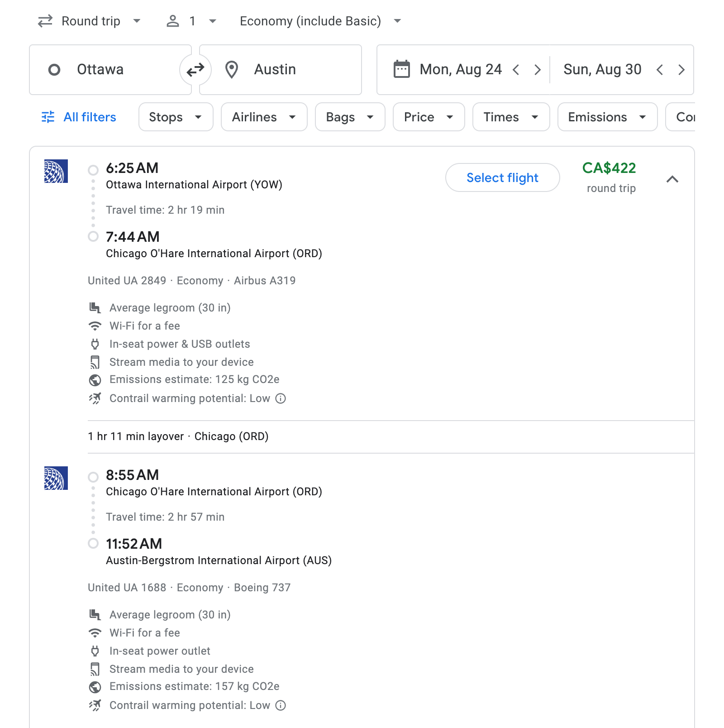Screen dimensions: 724x728
Task: Click info icon beside second contrail warming
Action: coord(281,705)
